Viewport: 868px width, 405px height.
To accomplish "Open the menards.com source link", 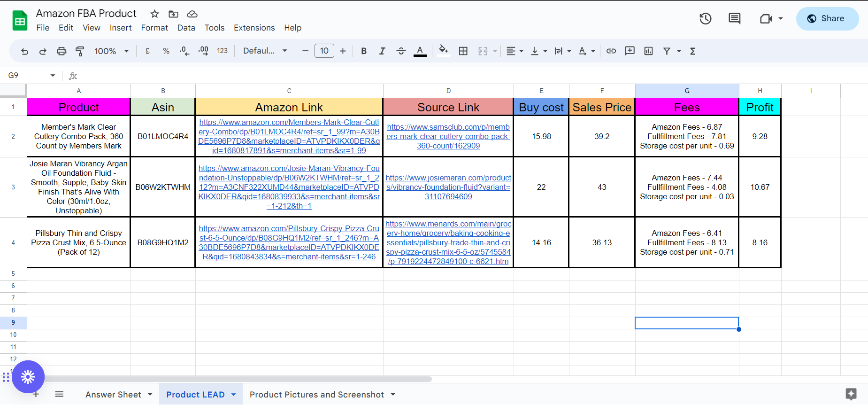I will click(x=448, y=243).
